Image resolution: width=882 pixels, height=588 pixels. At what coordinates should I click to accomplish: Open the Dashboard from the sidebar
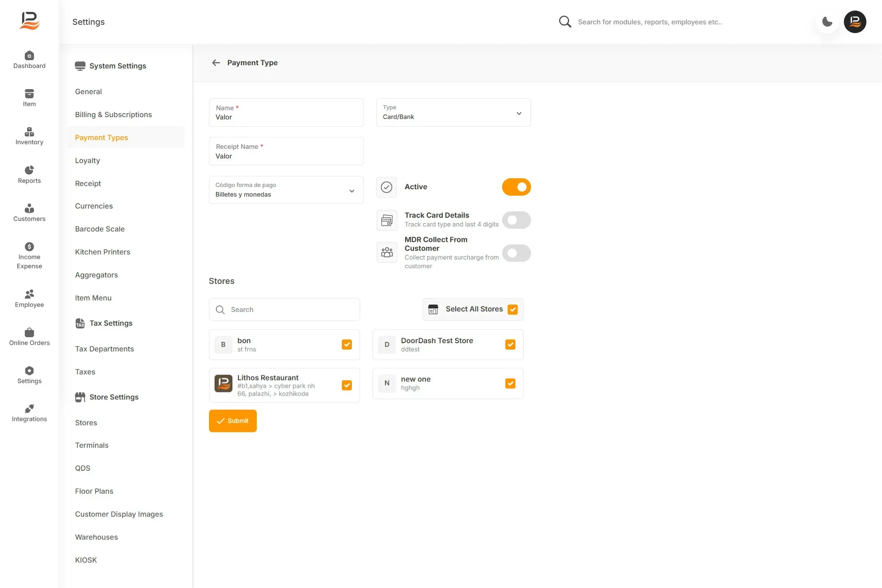coord(29,60)
